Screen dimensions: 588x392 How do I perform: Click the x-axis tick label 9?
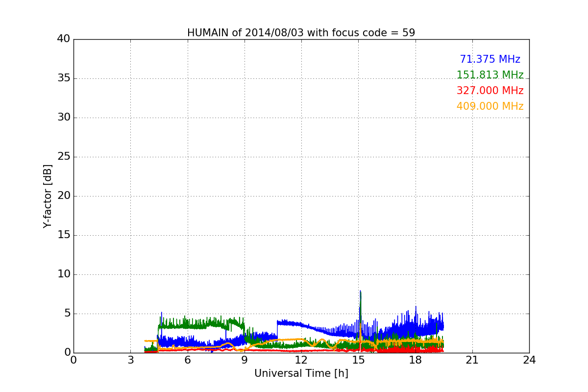pos(245,360)
